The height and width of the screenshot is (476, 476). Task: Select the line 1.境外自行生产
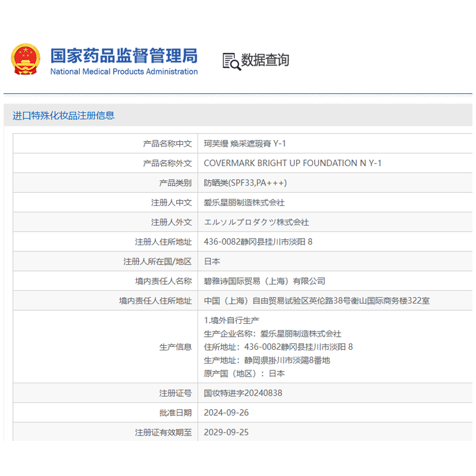pyautogui.click(x=231, y=320)
